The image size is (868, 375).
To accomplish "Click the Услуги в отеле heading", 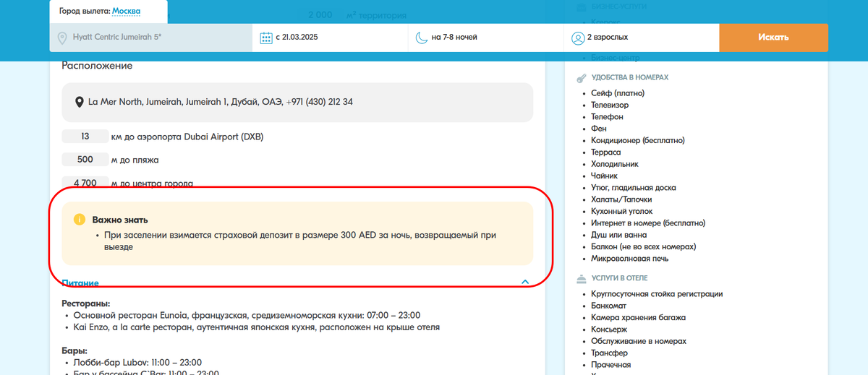I will tap(619, 278).
